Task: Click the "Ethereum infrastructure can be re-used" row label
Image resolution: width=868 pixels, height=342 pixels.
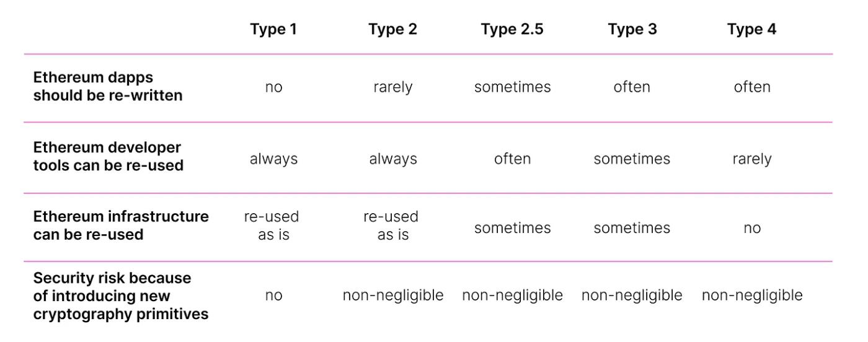Action: pos(121,226)
